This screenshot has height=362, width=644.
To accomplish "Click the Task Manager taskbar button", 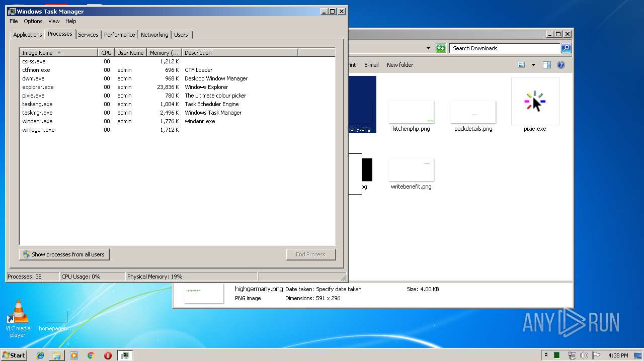I will 125,355.
